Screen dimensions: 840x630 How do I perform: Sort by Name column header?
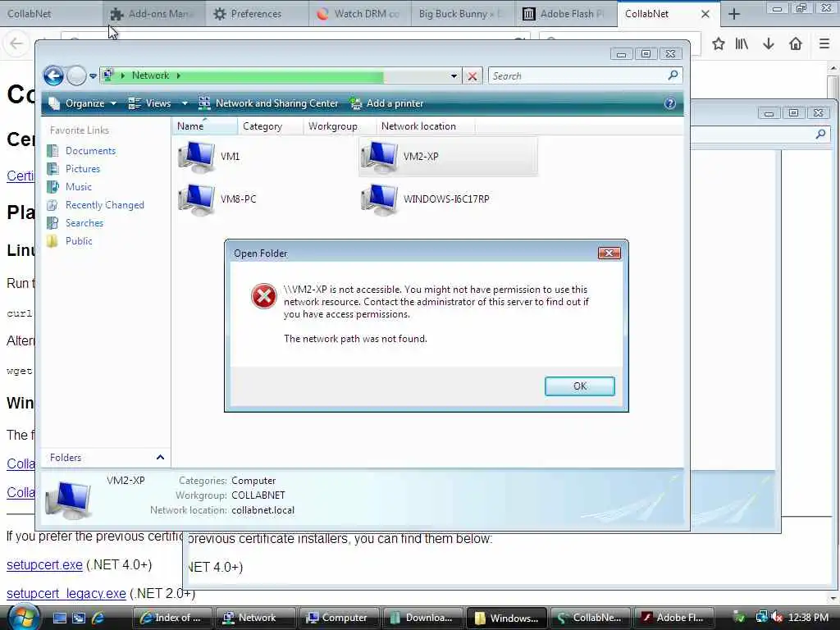point(204,126)
